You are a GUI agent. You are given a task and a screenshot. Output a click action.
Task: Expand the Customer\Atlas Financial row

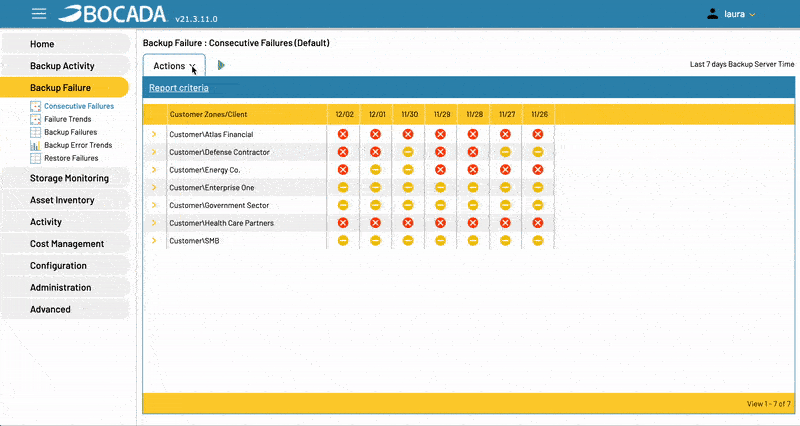154,134
